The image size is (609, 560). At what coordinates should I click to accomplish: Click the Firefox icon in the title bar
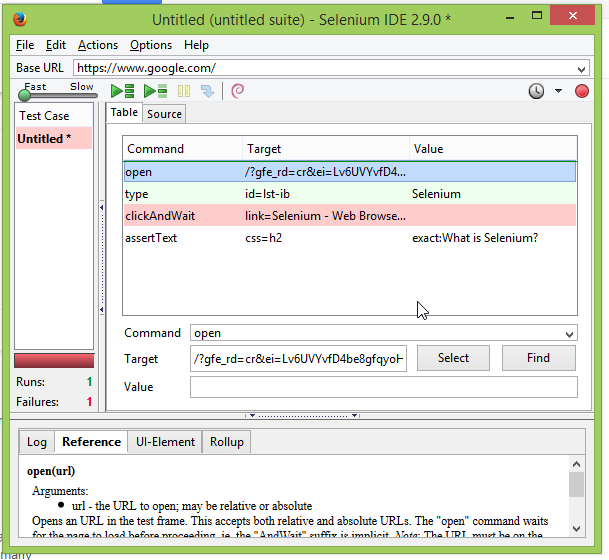pyautogui.click(x=20, y=19)
